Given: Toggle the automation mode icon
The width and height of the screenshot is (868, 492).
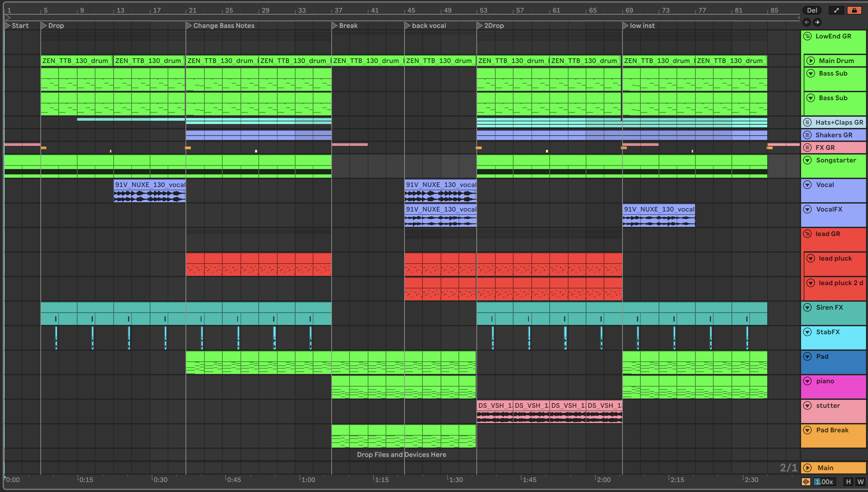Looking at the screenshot, I should pos(836,10).
